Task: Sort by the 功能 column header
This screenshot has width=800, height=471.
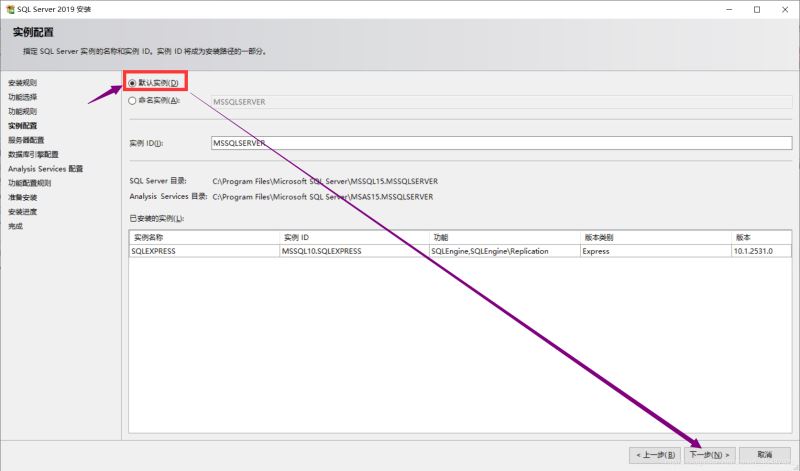Action: 503,237
